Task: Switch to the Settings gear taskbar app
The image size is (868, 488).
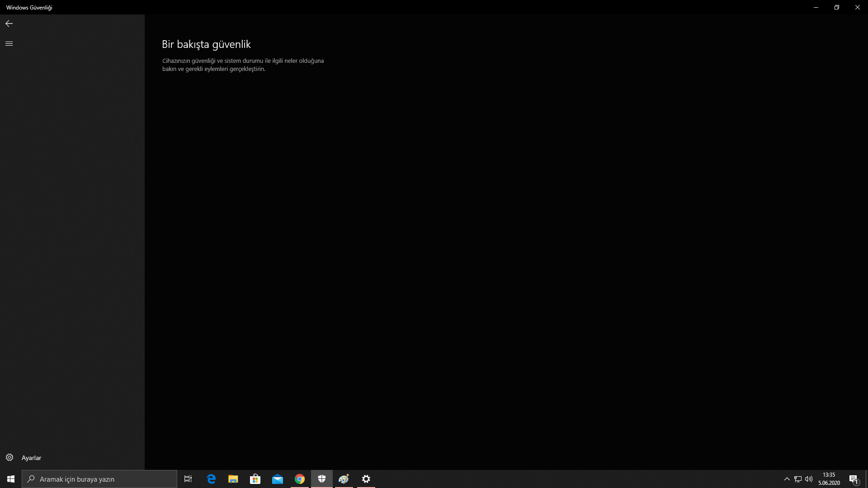Action: tap(366, 479)
